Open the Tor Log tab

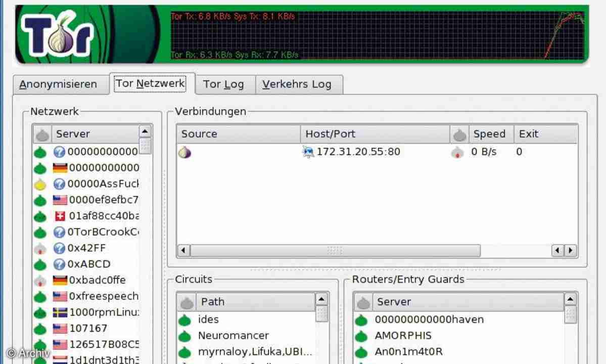tap(223, 84)
